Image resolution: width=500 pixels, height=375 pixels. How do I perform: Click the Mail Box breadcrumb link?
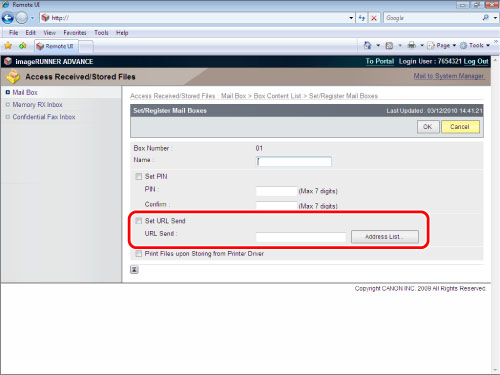[233, 96]
